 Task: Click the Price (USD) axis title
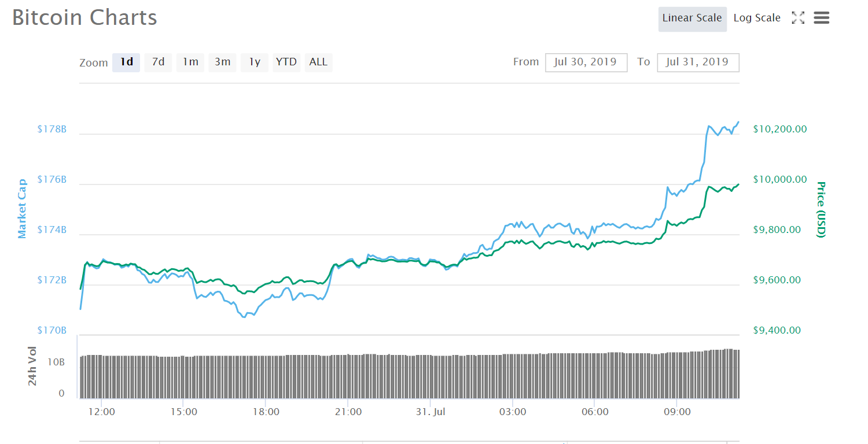point(820,209)
